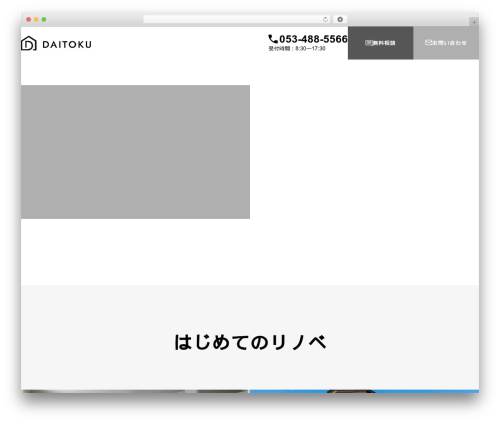Click the browser address bar
Image resolution: width=500 pixels, height=423 pixels.
[237, 19]
